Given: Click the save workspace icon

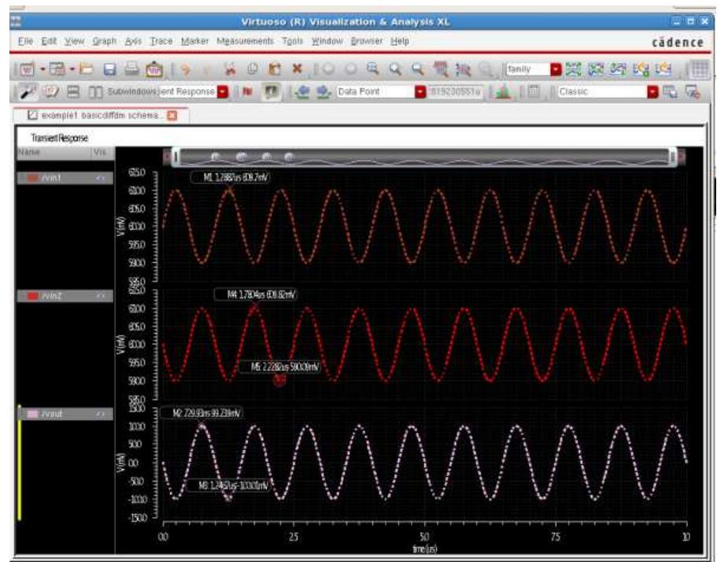Looking at the screenshot, I should coord(670,92).
